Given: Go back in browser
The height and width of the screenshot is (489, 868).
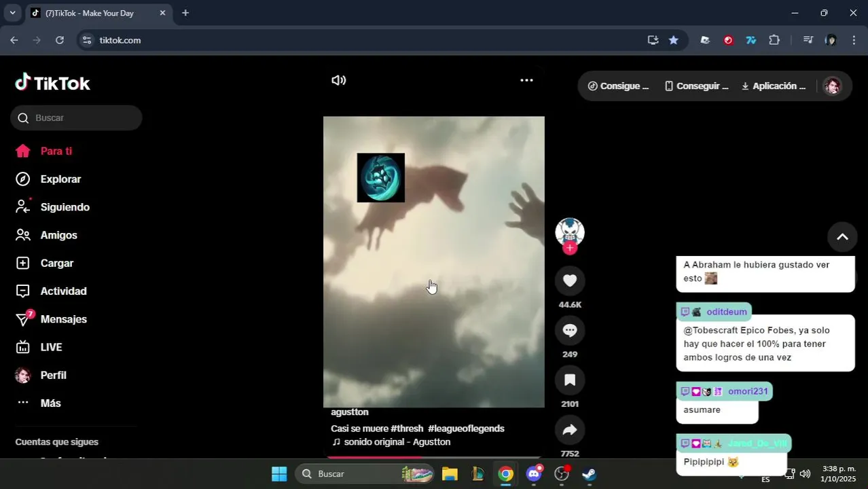Looking at the screenshot, I should [14, 40].
